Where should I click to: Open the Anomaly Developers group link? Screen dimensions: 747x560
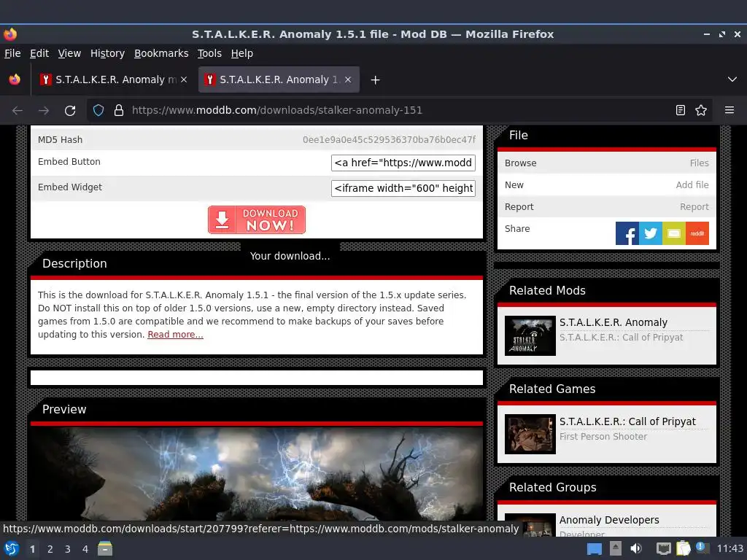609,520
